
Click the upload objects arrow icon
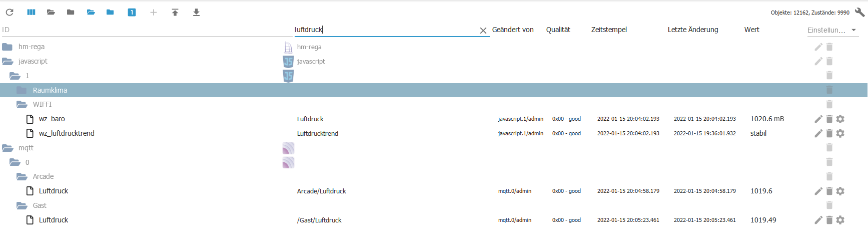coord(175,13)
